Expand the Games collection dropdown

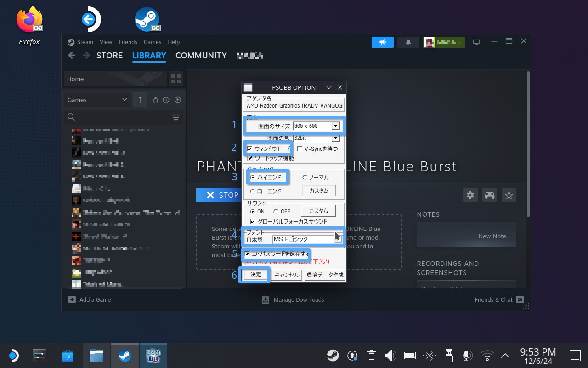(124, 100)
